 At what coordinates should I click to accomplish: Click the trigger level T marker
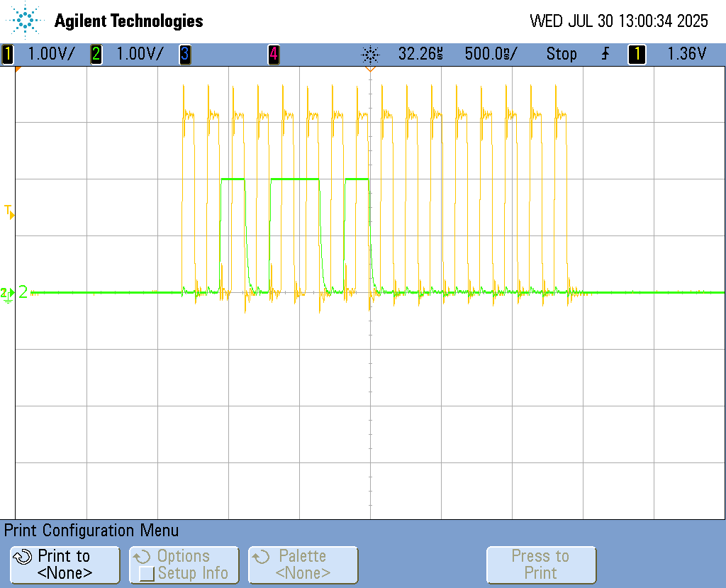9,212
